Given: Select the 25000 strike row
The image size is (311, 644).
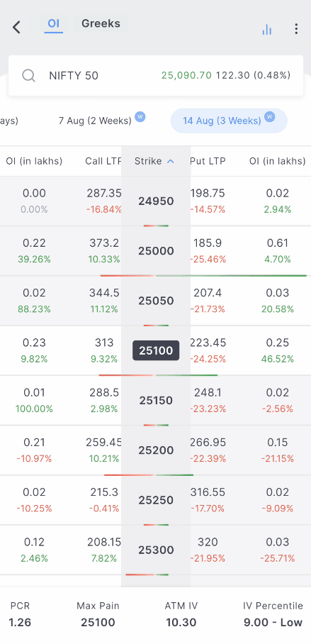Looking at the screenshot, I should pos(156,251).
